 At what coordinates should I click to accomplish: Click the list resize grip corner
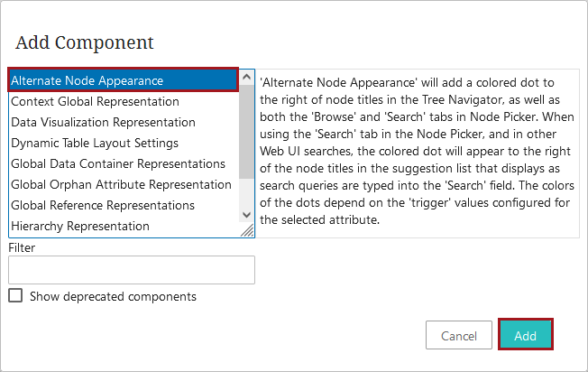pyautogui.click(x=247, y=230)
